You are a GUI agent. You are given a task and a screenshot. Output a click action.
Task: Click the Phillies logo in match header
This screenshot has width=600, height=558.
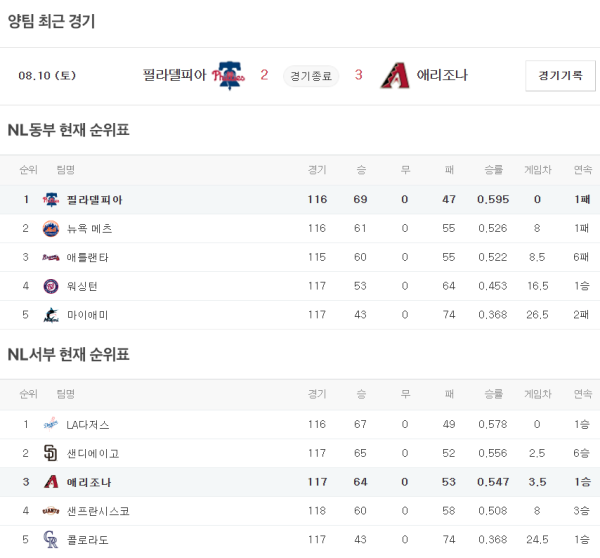(229, 76)
